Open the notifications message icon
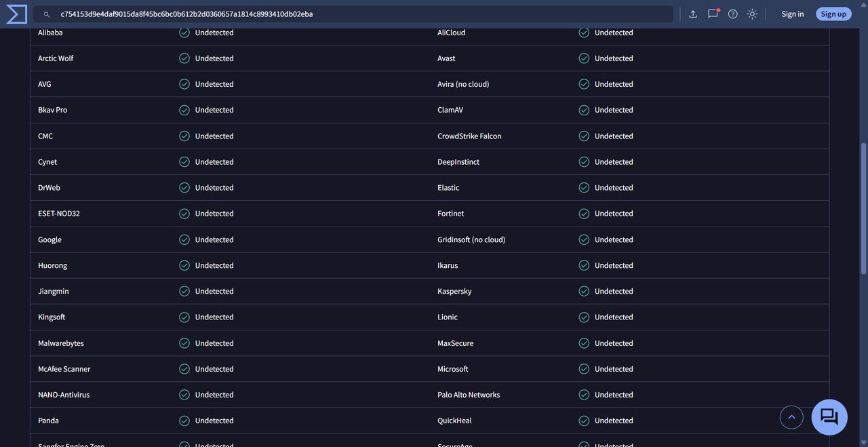Image resolution: width=868 pixels, height=447 pixels. pos(713,14)
